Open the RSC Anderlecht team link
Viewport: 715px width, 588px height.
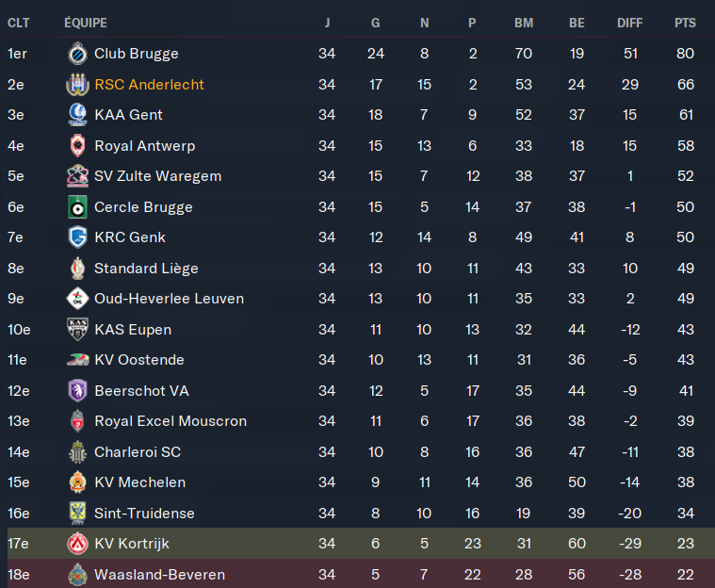149,85
